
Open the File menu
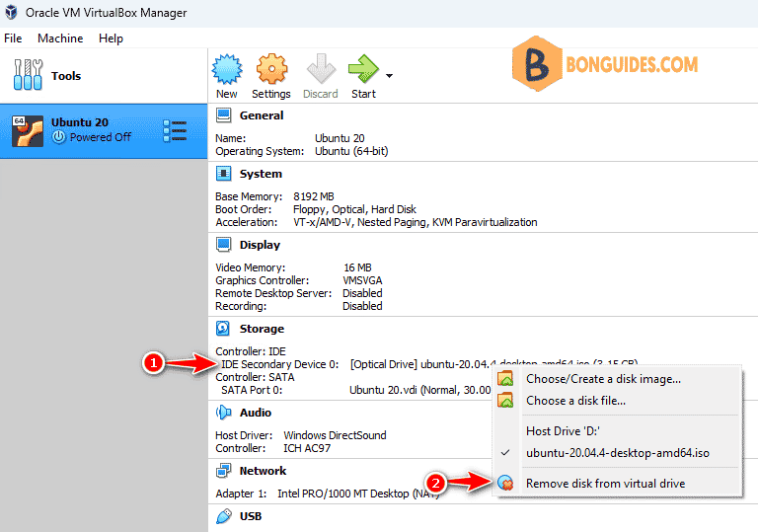pos(13,38)
